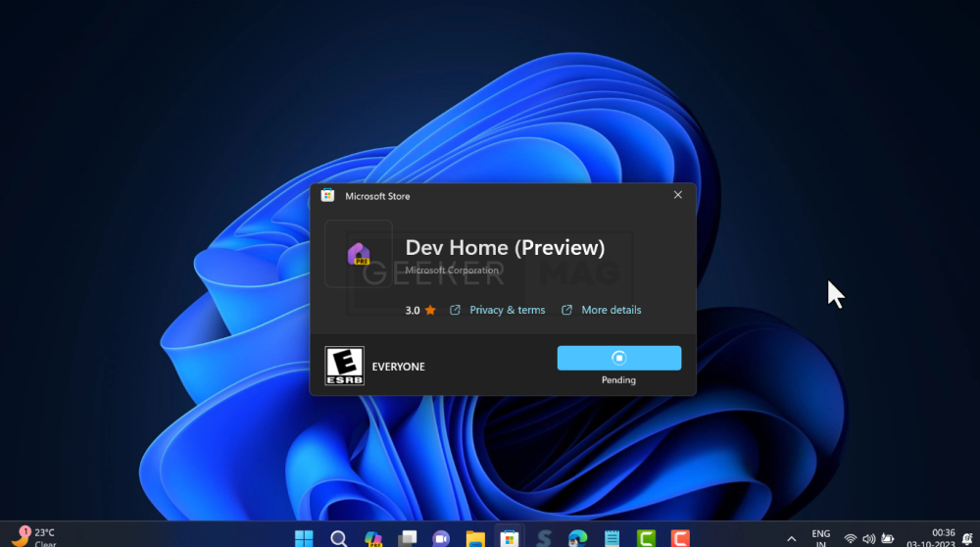Click the 3.0 rating value

pyautogui.click(x=413, y=310)
